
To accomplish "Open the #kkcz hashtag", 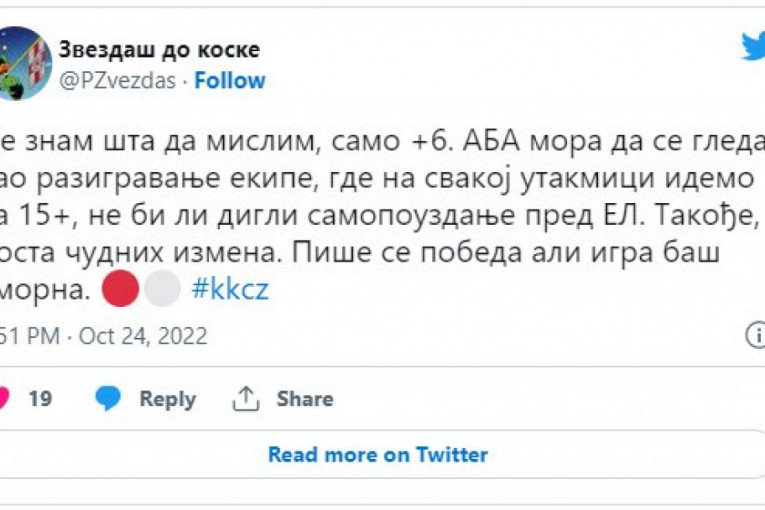I will tap(229, 289).
